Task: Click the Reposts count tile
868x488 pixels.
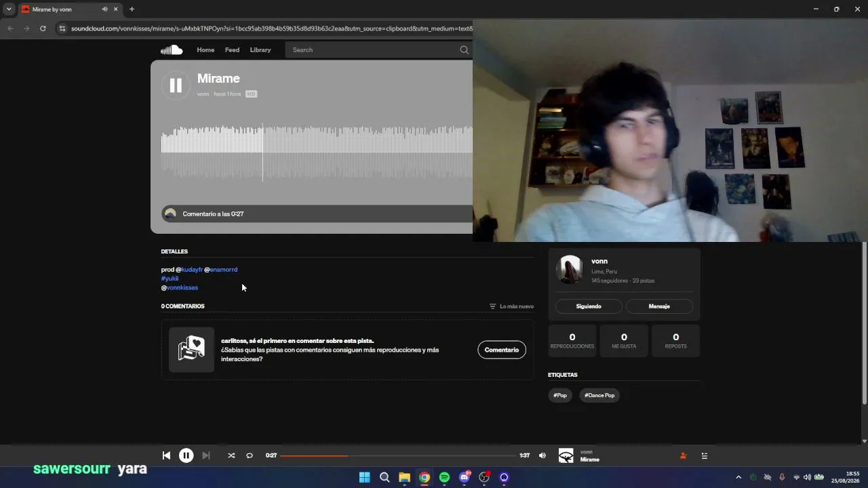Action: click(676, 341)
